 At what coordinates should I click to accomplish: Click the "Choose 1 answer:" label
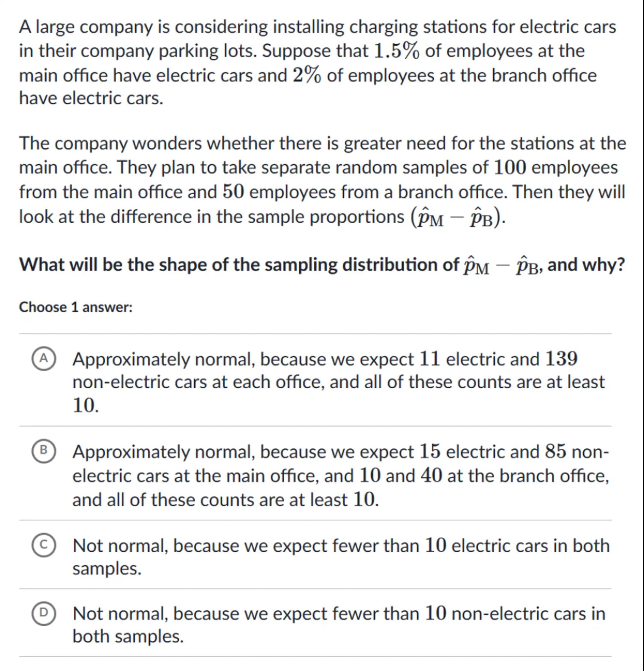[x=76, y=307]
